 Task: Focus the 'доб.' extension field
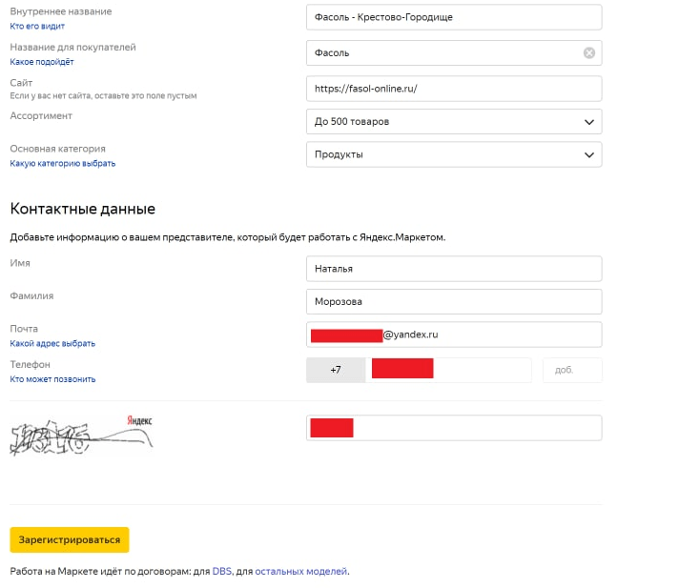point(571,370)
